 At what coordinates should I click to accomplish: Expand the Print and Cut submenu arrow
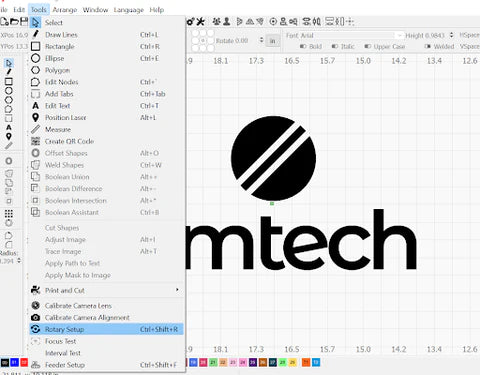point(177,290)
